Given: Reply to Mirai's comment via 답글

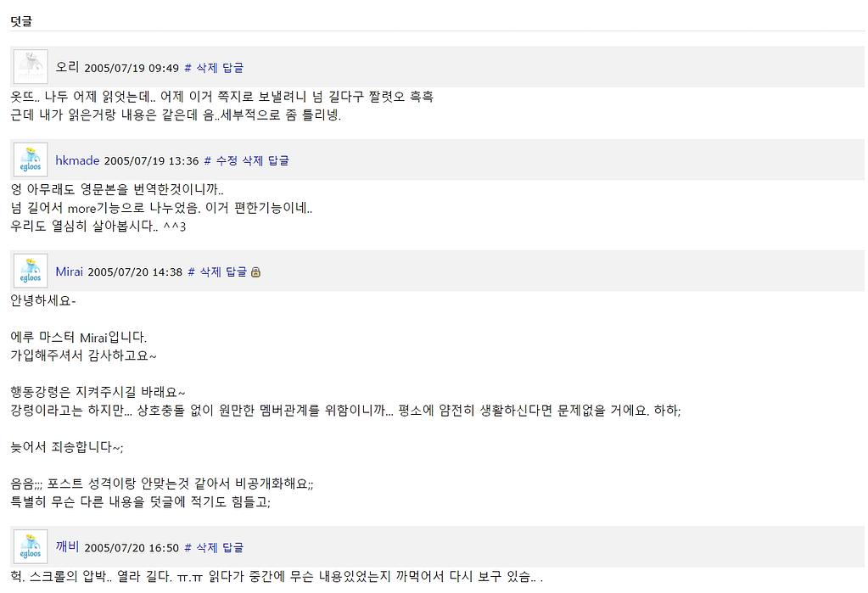Looking at the screenshot, I should (237, 271).
